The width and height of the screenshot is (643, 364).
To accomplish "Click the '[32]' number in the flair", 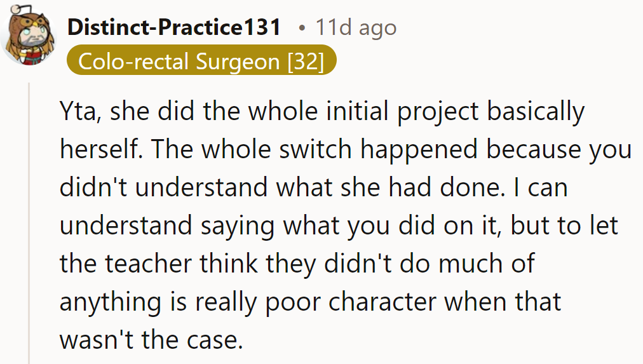I will (x=306, y=62).
